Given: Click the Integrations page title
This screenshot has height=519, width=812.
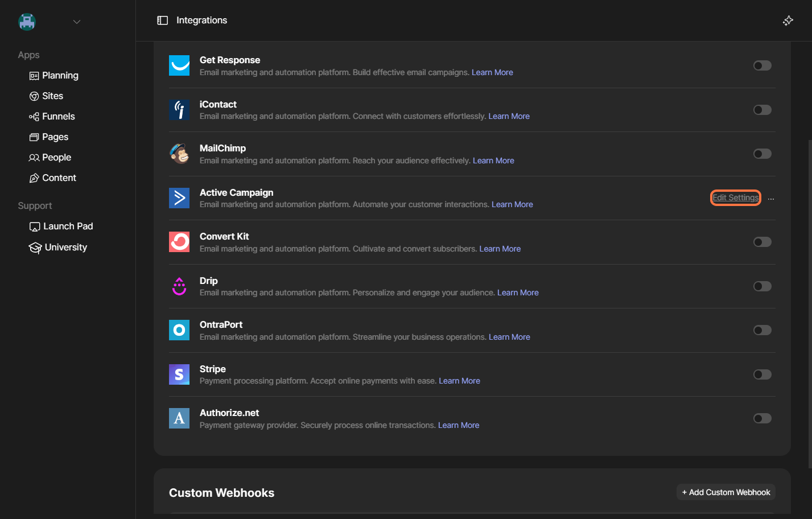Looking at the screenshot, I should [201, 20].
